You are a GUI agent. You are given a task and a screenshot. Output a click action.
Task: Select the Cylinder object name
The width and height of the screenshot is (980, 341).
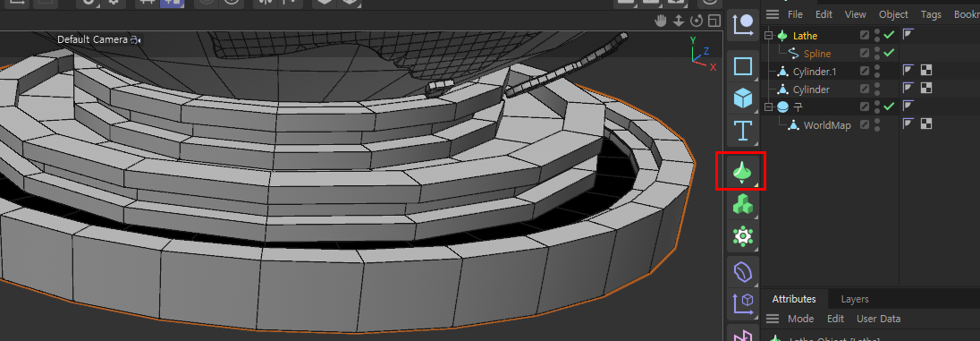811,90
